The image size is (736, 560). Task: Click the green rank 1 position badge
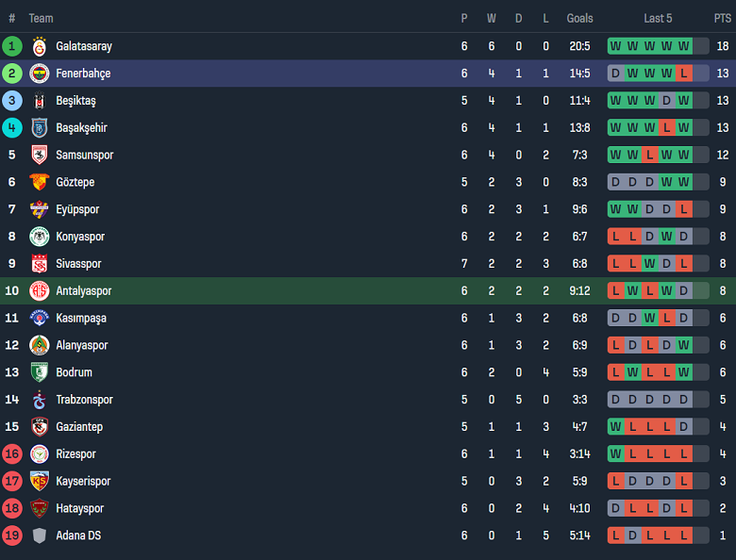[12, 46]
